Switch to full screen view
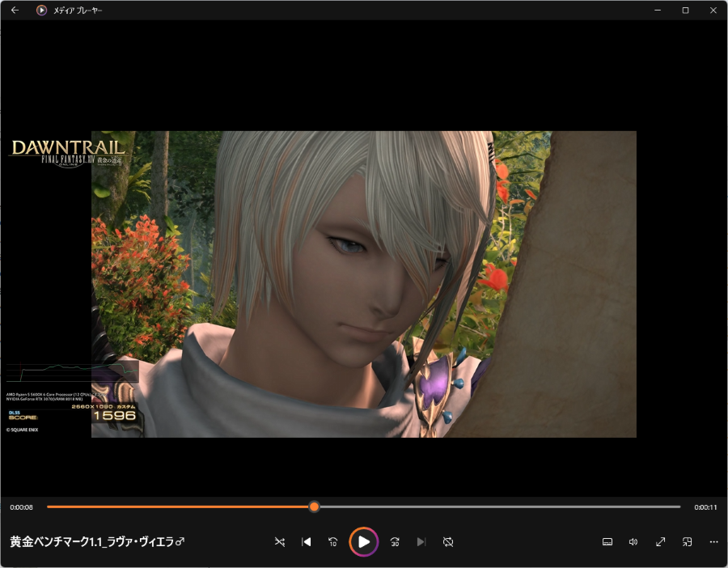This screenshot has width=728, height=568. point(660,541)
